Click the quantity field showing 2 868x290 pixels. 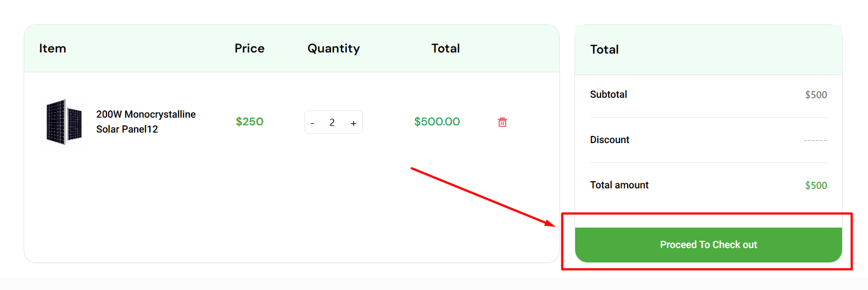pyautogui.click(x=332, y=123)
